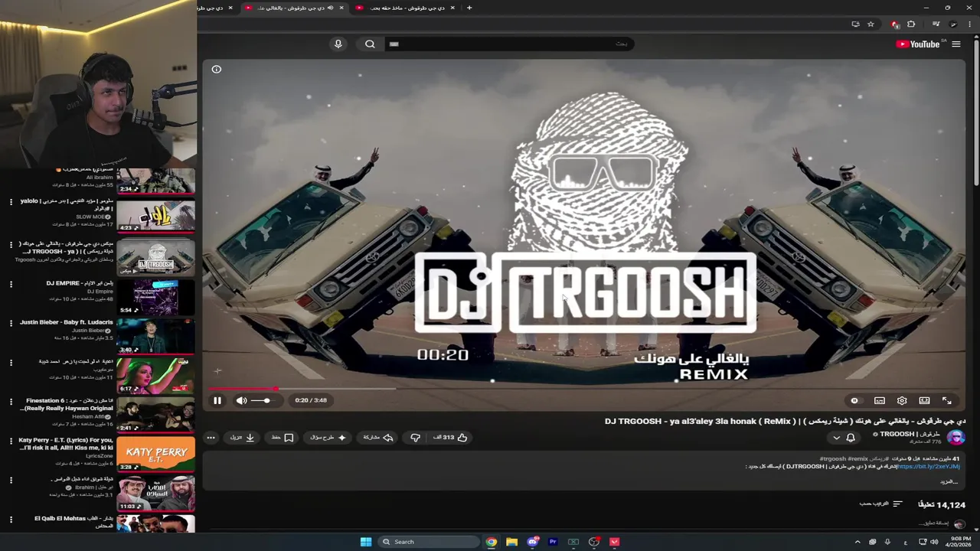This screenshot has height=551, width=980.
Task: Open media control icon in browser toolbar
Action: click(x=936, y=24)
